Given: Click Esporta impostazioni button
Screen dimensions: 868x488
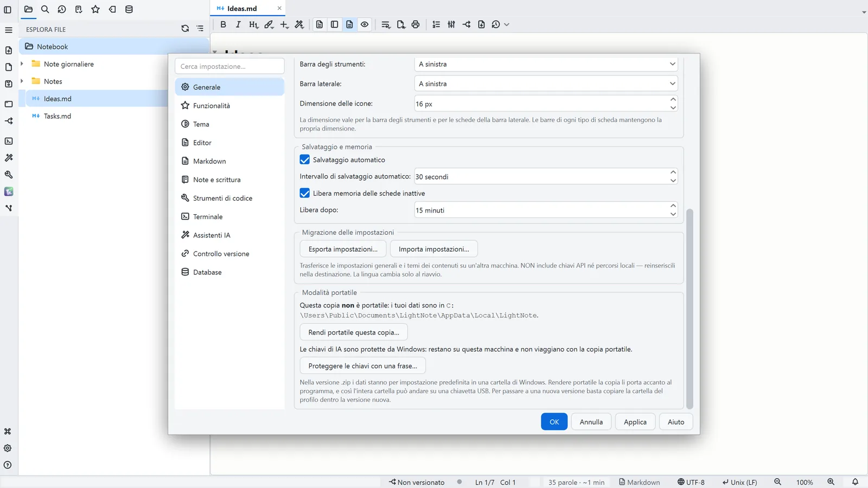Looking at the screenshot, I should [x=343, y=249].
